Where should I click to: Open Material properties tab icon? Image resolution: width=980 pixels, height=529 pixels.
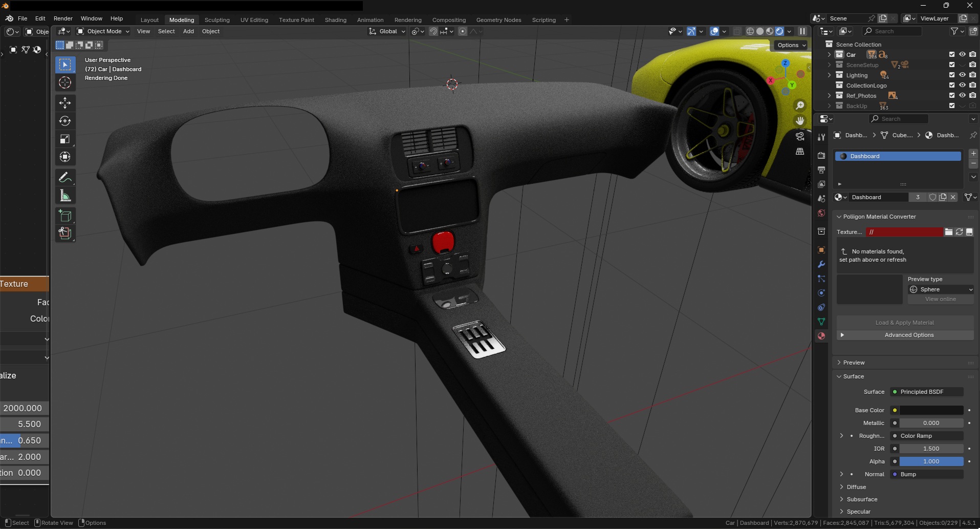[x=821, y=336]
